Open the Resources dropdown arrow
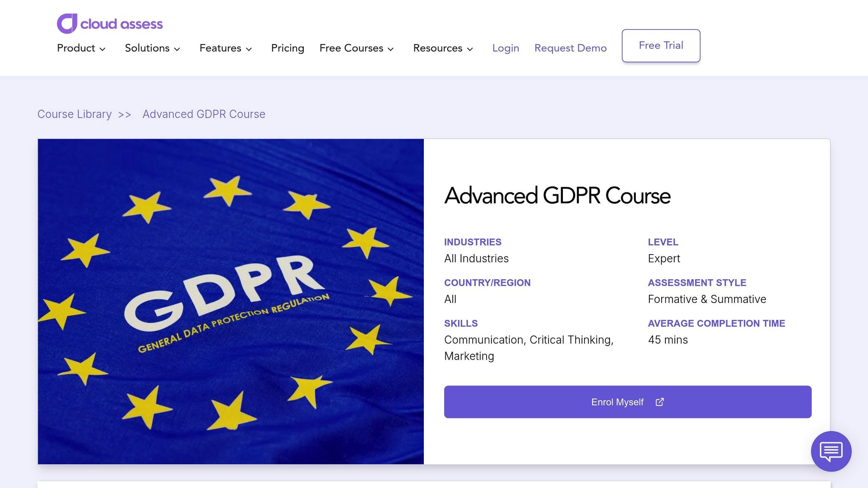This screenshot has width=868, height=488. click(470, 49)
